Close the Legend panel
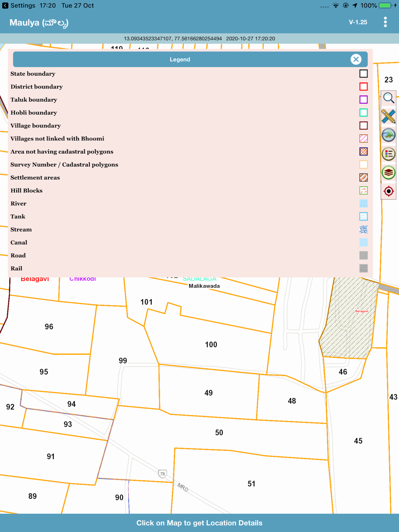The width and height of the screenshot is (399, 532). [356, 59]
